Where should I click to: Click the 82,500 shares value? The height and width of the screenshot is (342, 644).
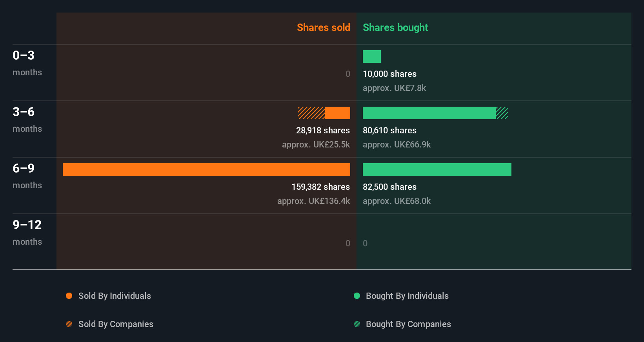point(389,187)
